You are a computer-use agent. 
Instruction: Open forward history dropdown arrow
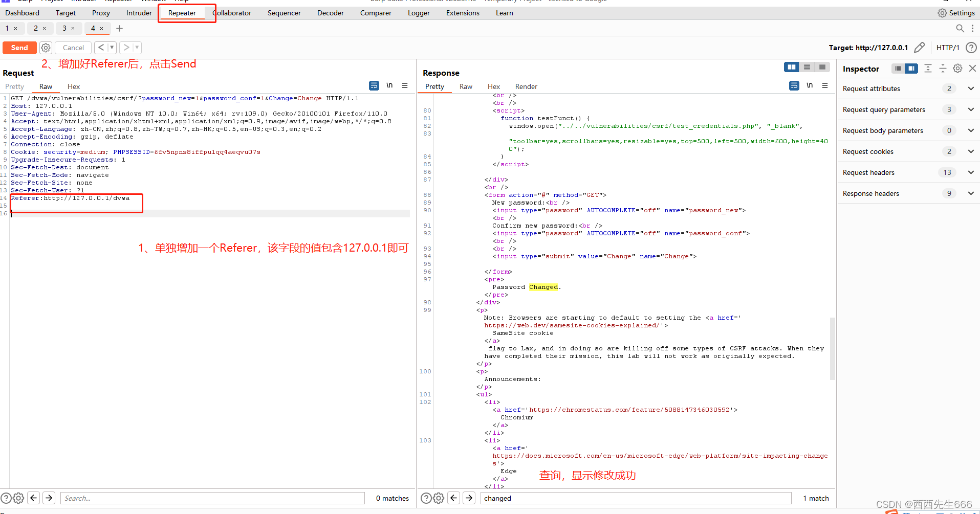pos(137,48)
